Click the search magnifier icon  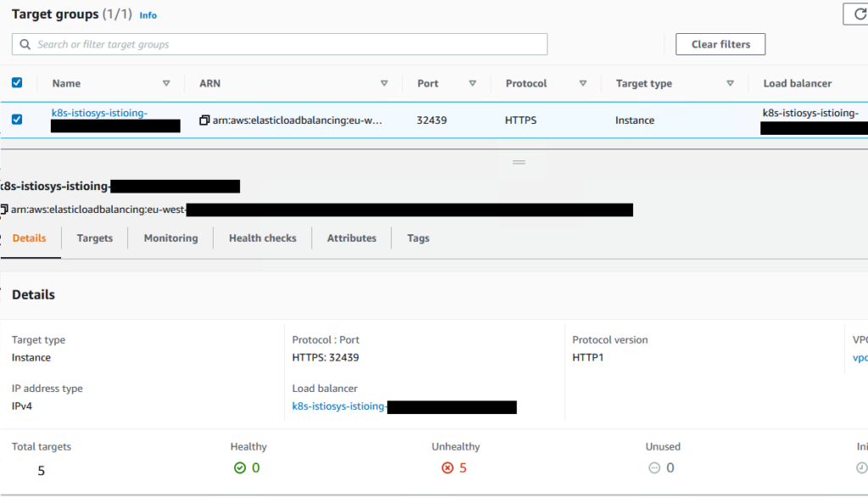coord(25,44)
